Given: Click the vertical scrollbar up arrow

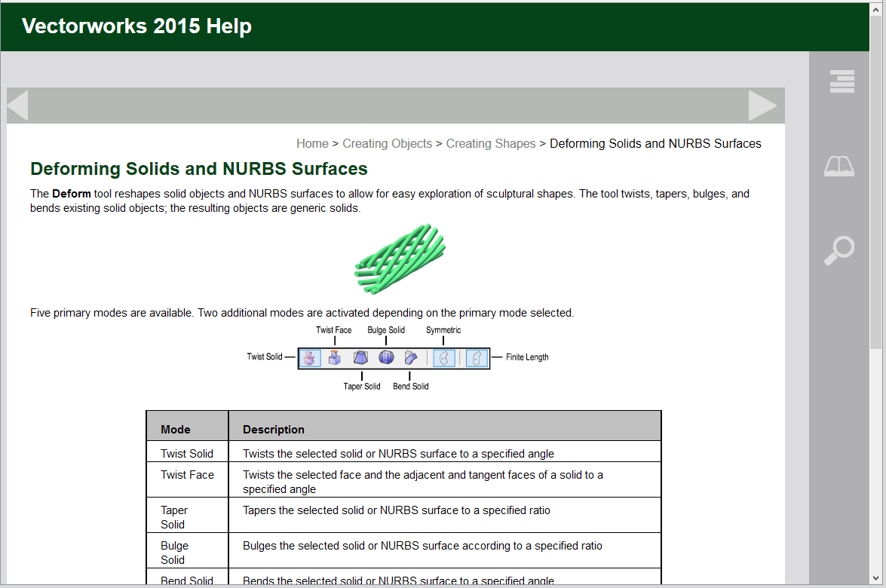Looking at the screenshot, I should (876, 10).
